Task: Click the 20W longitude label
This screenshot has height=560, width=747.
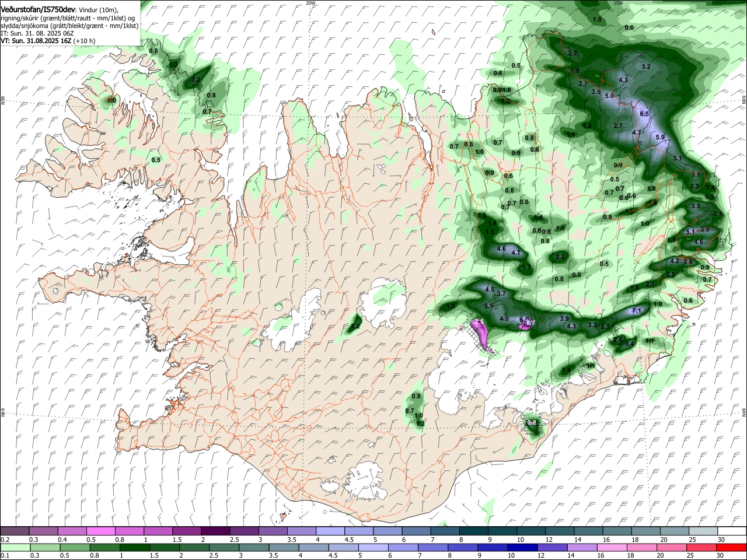Action: pyautogui.click(x=310, y=3)
